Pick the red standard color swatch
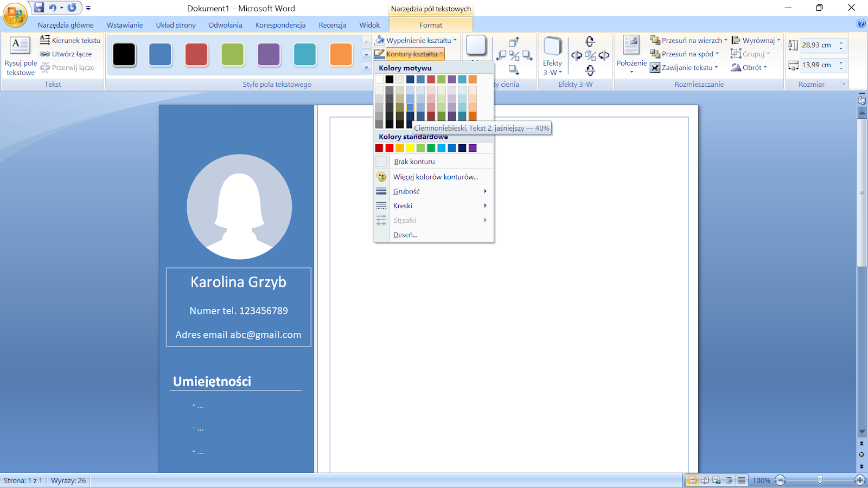The image size is (868, 488). click(x=390, y=148)
